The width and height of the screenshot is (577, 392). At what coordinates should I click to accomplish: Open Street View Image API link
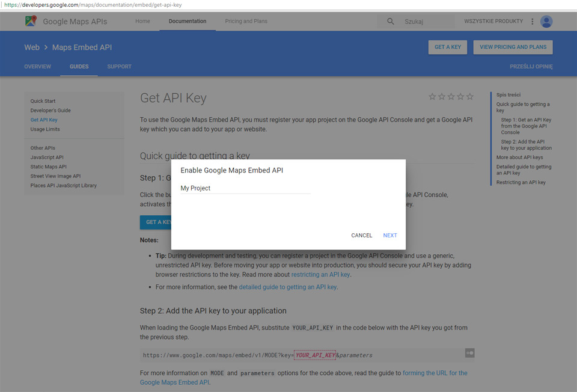click(55, 176)
